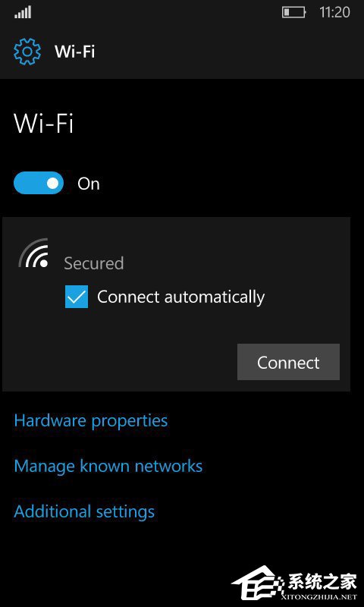
Task: Tap the battery status icon
Action: [x=294, y=12]
